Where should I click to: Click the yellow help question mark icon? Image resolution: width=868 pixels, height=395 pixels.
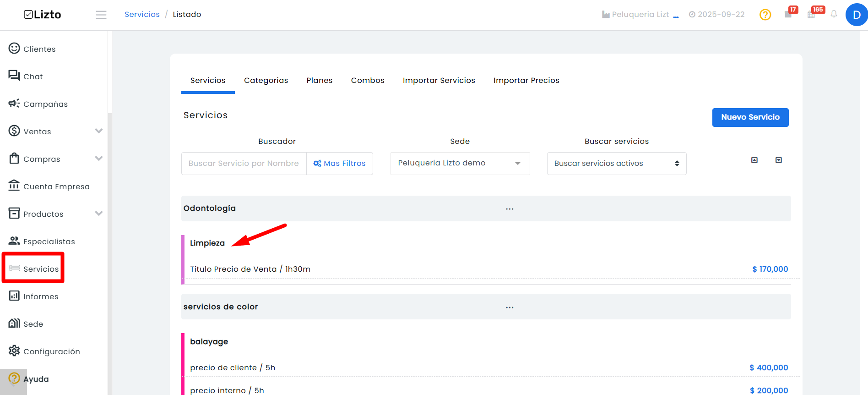click(x=765, y=15)
